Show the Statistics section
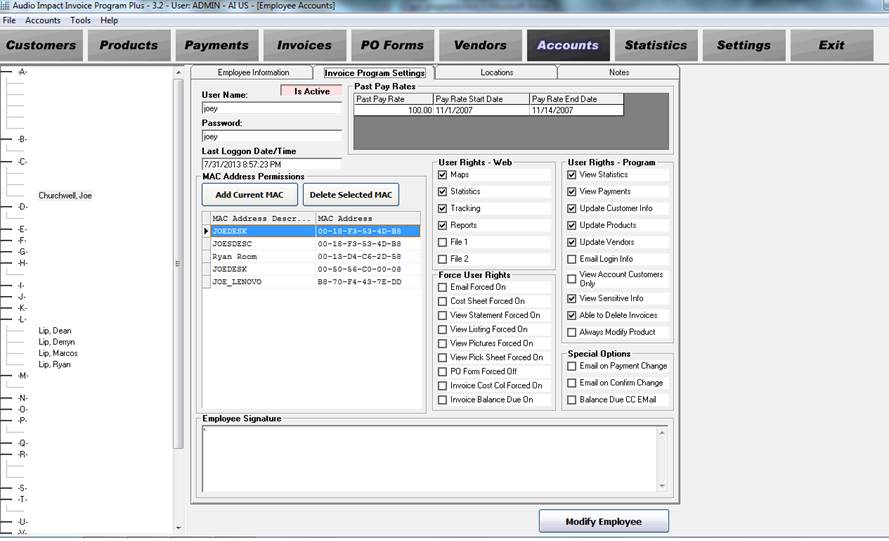 pyautogui.click(x=656, y=45)
